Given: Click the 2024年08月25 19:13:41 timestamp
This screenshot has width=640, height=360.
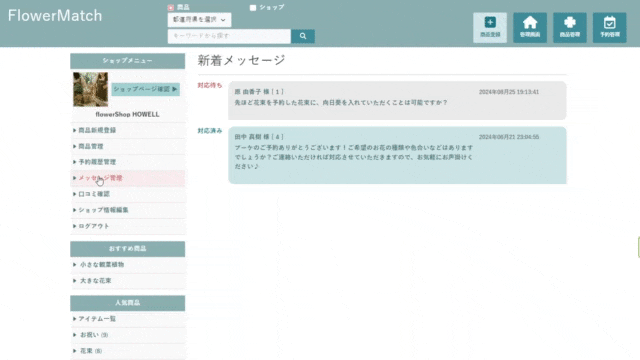Looking at the screenshot, I should tap(509, 92).
